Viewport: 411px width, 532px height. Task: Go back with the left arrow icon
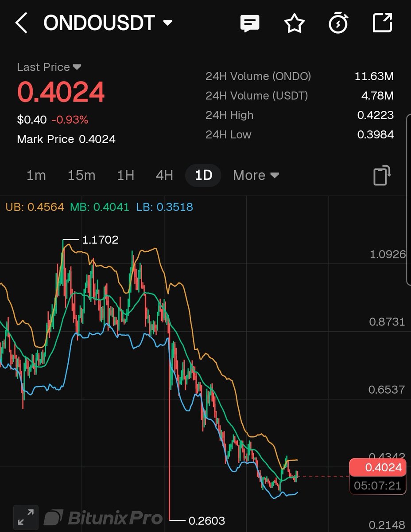tap(21, 23)
